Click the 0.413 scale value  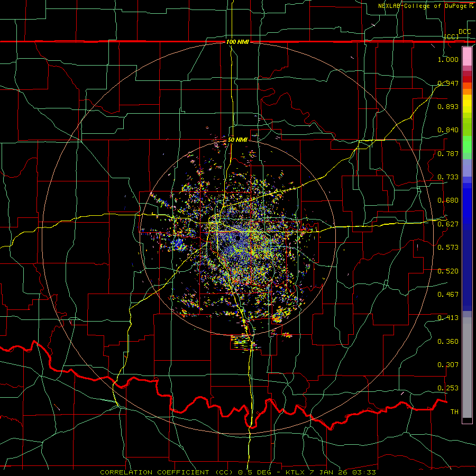pyautogui.click(x=448, y=318)
